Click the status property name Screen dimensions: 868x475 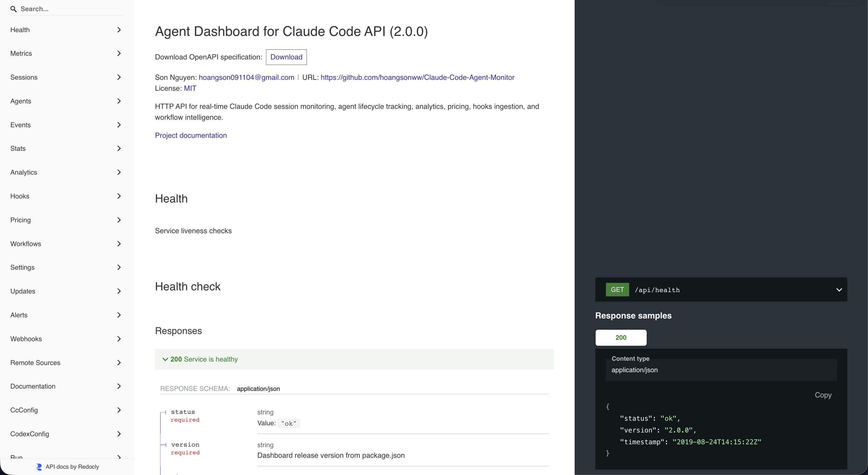click(x=183, y=412)
